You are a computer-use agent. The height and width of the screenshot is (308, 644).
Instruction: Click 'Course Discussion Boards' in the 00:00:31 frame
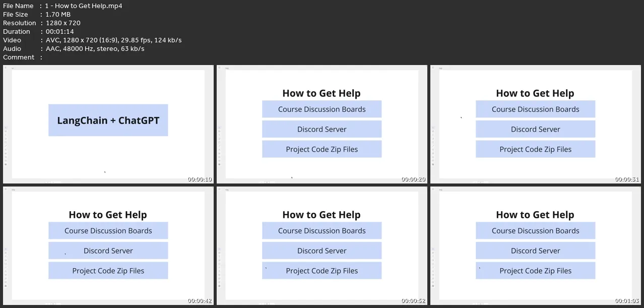click(535, 109)
